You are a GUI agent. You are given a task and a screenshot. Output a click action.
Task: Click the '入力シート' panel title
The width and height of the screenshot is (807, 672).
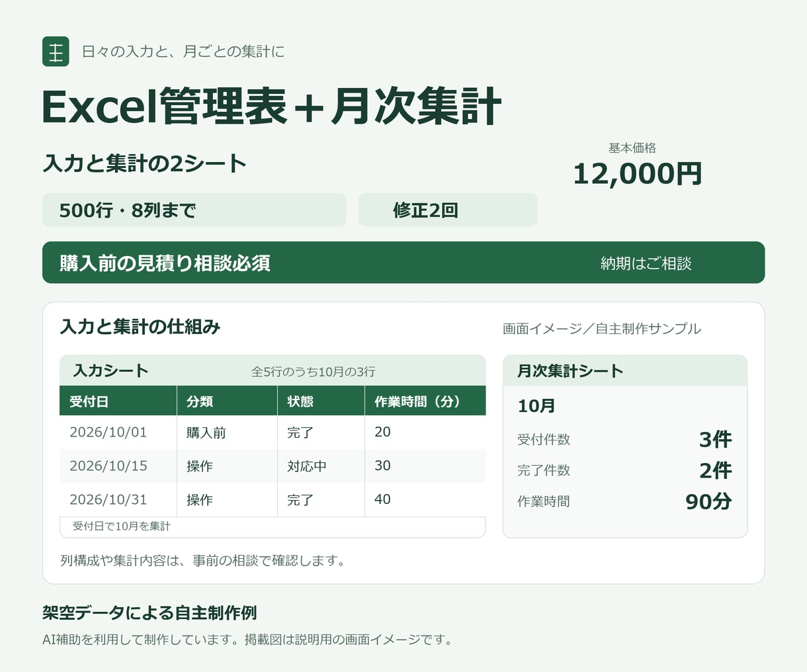tap(111, 370)
